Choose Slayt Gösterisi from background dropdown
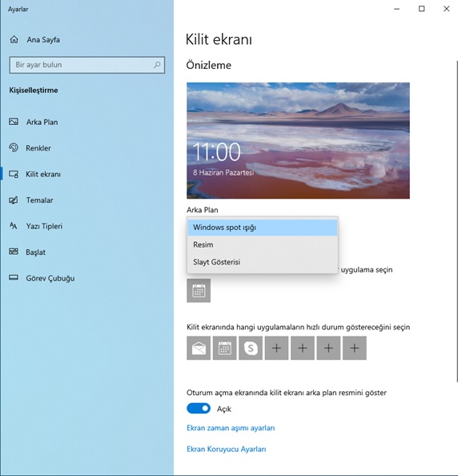The height and width of the screenshot is (476, 458). [x=263, y=262]
